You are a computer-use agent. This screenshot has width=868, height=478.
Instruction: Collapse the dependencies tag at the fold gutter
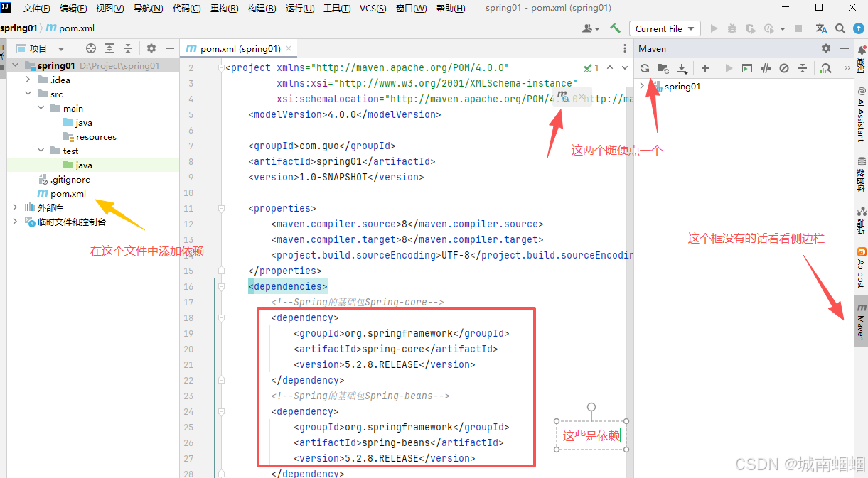pos(221,286)
